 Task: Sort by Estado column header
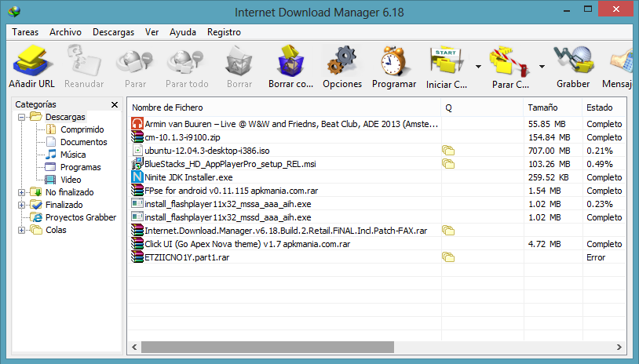tap(604, 107)
